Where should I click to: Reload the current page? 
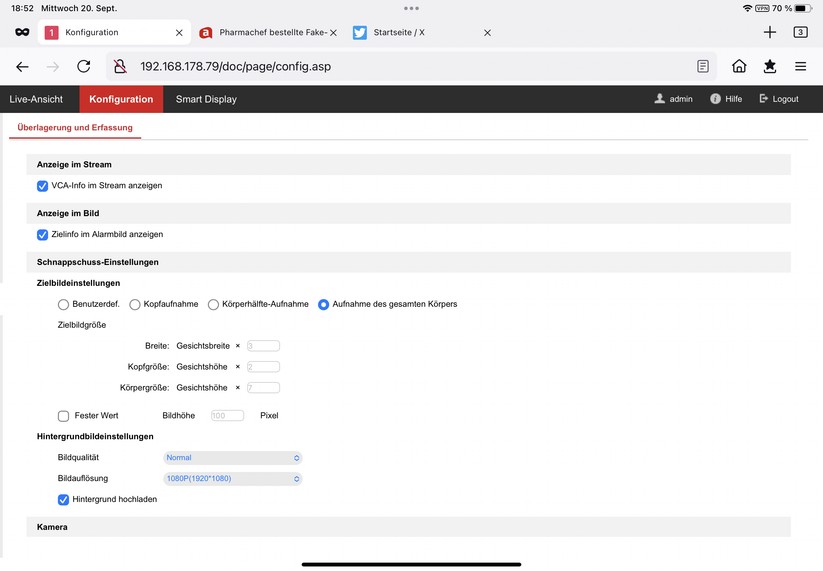point(84,66)
